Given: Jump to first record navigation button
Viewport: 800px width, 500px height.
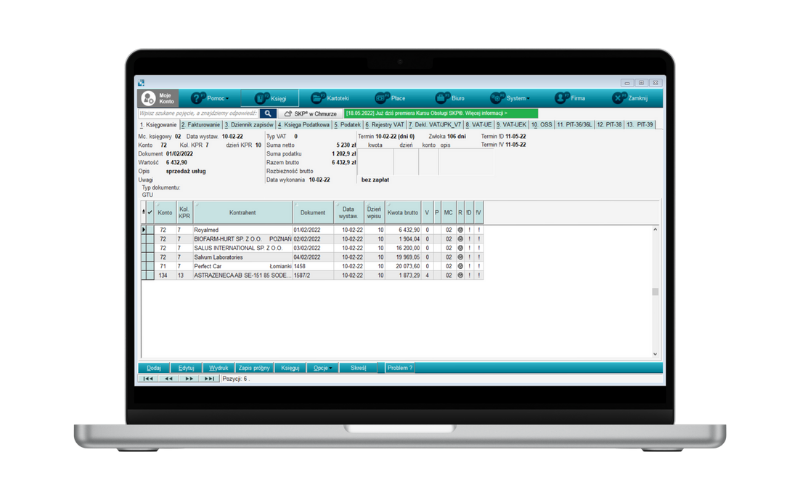Looking at the screenshot, I should (148, 379).
